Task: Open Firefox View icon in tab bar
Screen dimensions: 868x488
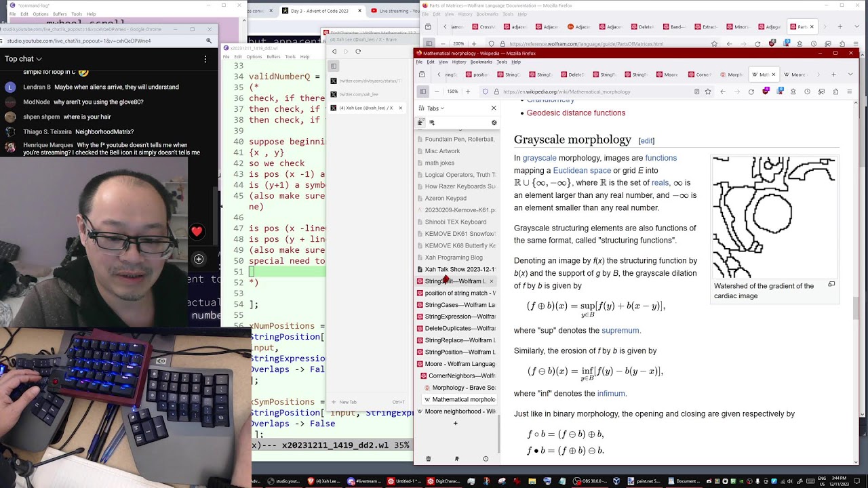Action: [422, 75]
